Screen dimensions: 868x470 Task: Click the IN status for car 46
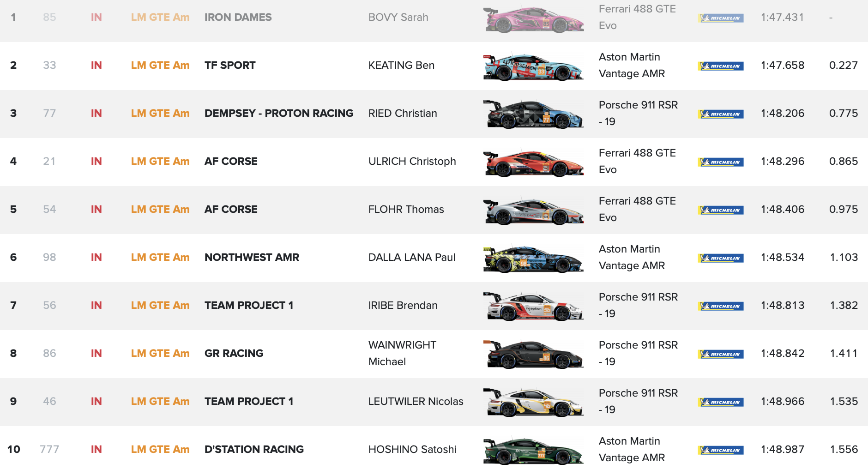tap(96, 401)
